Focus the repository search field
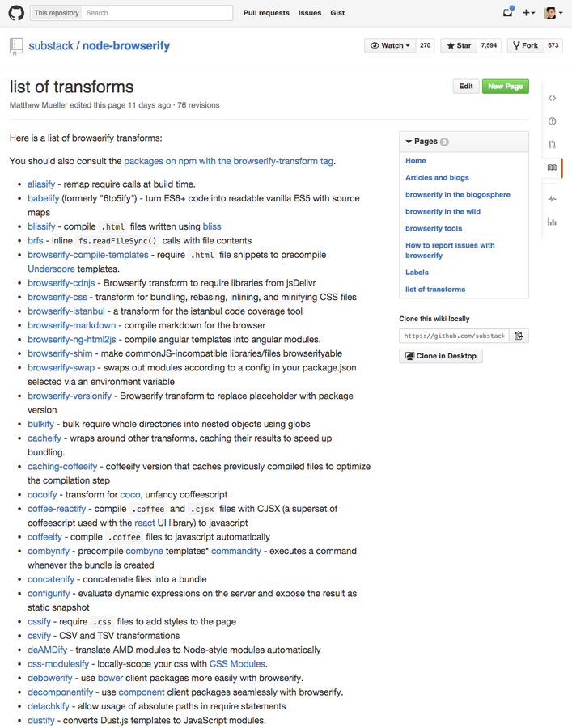Image resolution: width=572 pixels, height=728 pixels. tap(158, 13)
